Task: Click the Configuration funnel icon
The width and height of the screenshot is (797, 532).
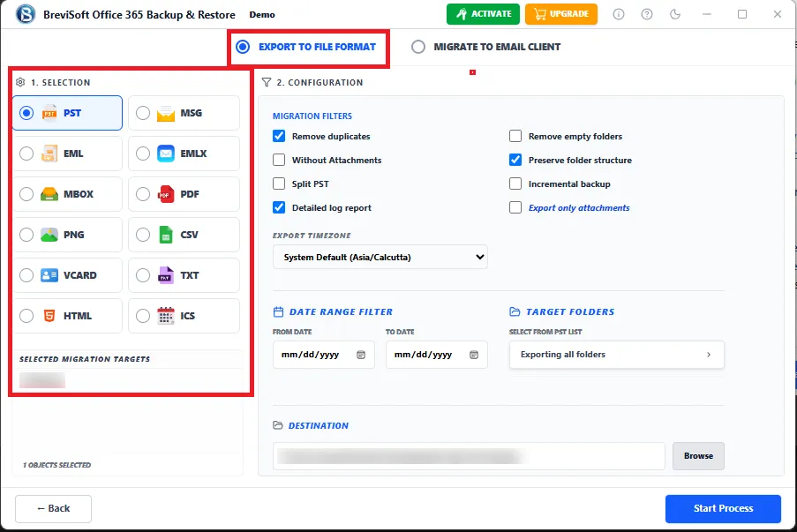Action: (267, 82)
